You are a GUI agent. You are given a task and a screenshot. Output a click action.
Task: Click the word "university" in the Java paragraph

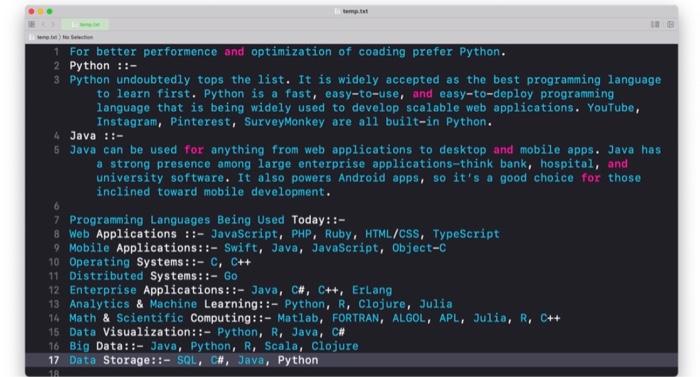click(130, 178)
